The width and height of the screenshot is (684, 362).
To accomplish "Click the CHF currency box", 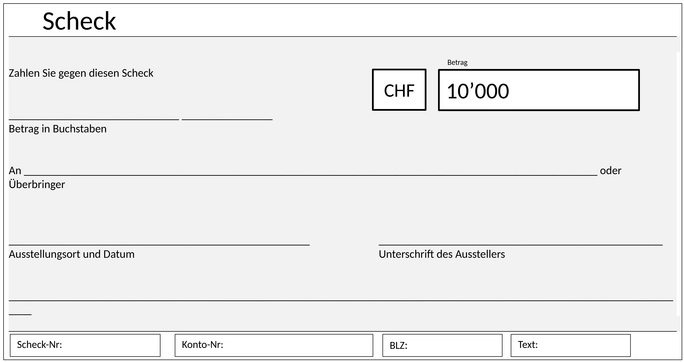I will (x=399, y=90).
